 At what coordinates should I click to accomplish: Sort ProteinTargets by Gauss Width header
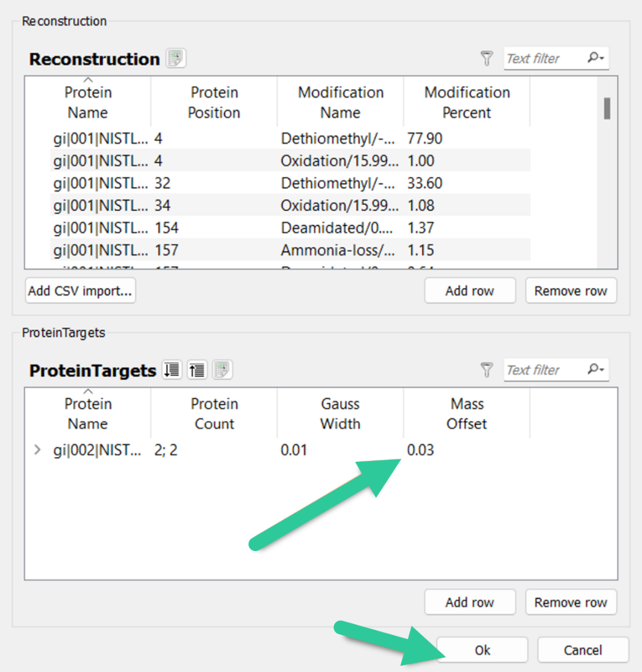[x=340, y=414]
